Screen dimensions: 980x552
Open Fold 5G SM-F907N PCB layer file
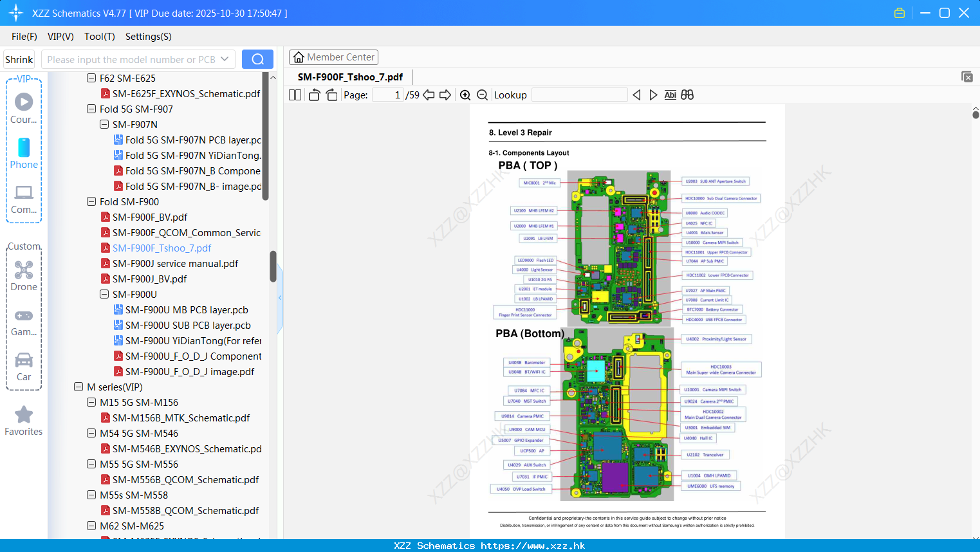[x=187, y=140]
